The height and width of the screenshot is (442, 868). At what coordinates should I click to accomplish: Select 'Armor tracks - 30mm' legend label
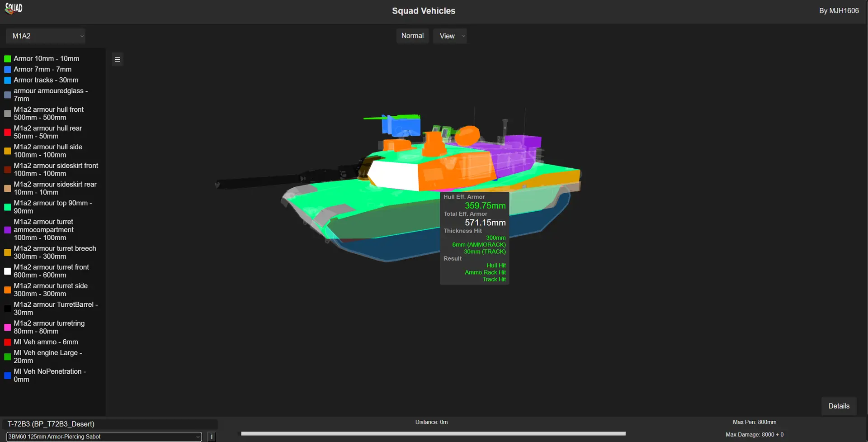coord(46,80)
